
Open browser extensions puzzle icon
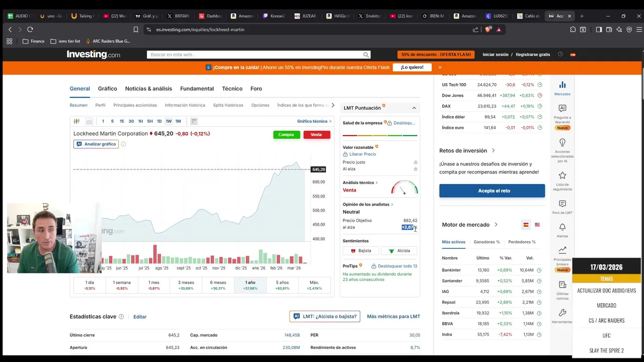[x=573, y=30]
